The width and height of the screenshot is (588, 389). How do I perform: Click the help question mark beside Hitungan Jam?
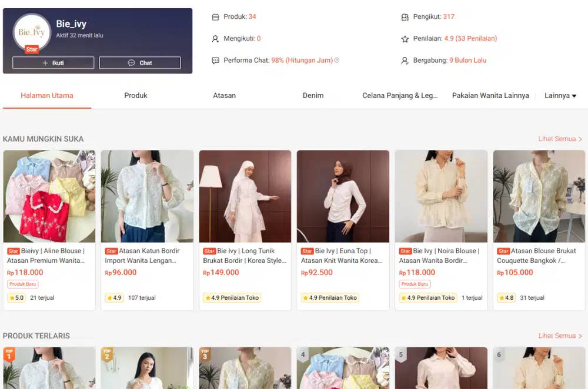pyautogui.click(x=337, y=61)
